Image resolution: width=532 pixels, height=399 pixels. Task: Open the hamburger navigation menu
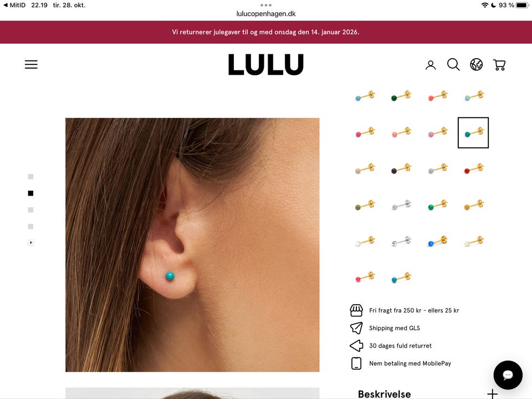(31, 64)
